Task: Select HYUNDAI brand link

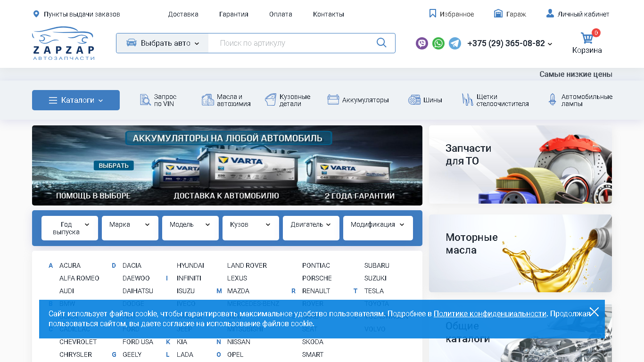Action: tap(190, 265)
